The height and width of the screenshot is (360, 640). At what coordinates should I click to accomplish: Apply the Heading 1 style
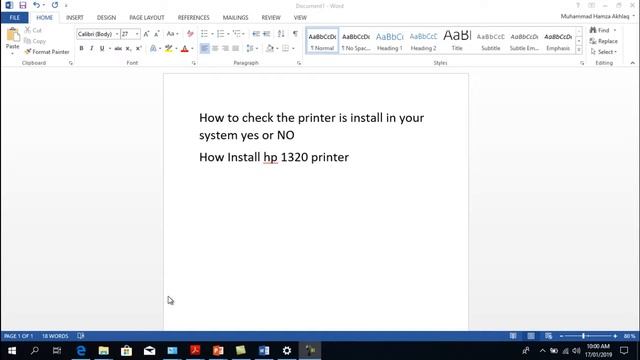pos(389,41)
